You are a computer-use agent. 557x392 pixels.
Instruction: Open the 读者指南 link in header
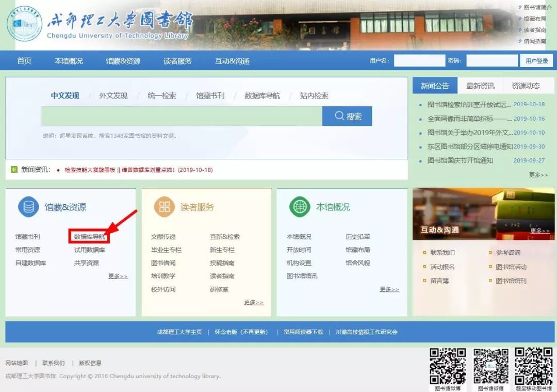(535, 30)
